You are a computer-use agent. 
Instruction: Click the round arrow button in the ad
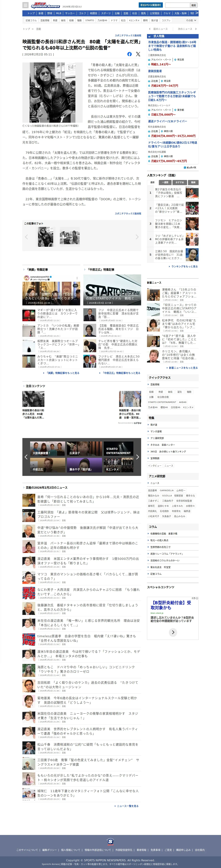pyautogui.click(x=173, y=632)
